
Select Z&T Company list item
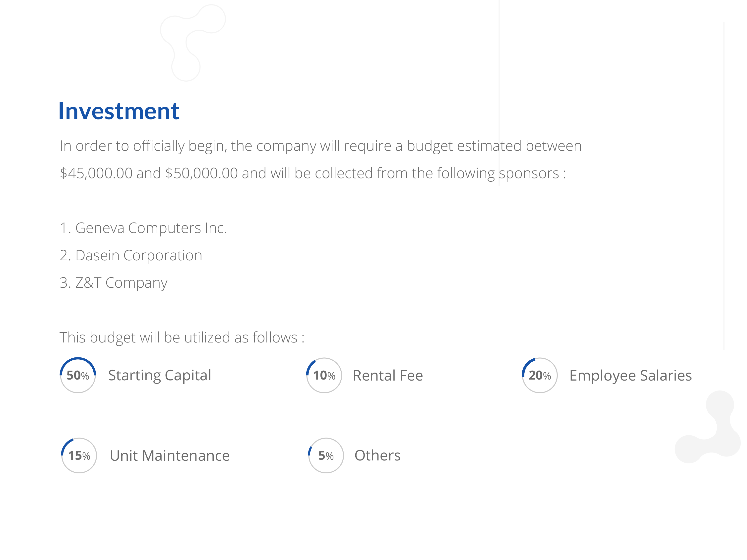[114, 283]
